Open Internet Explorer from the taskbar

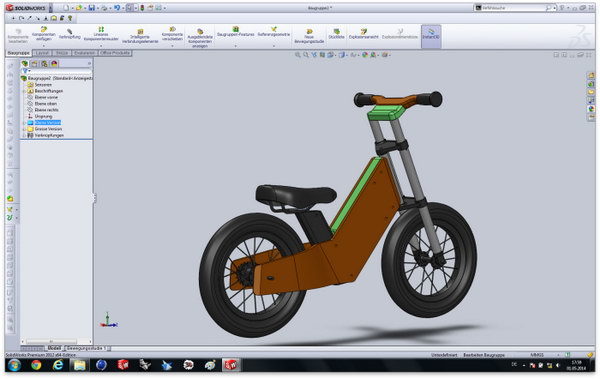coord(58,365)
